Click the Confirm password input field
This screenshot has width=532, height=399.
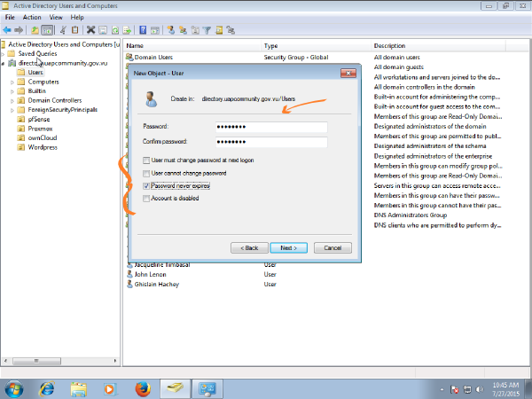271,142
